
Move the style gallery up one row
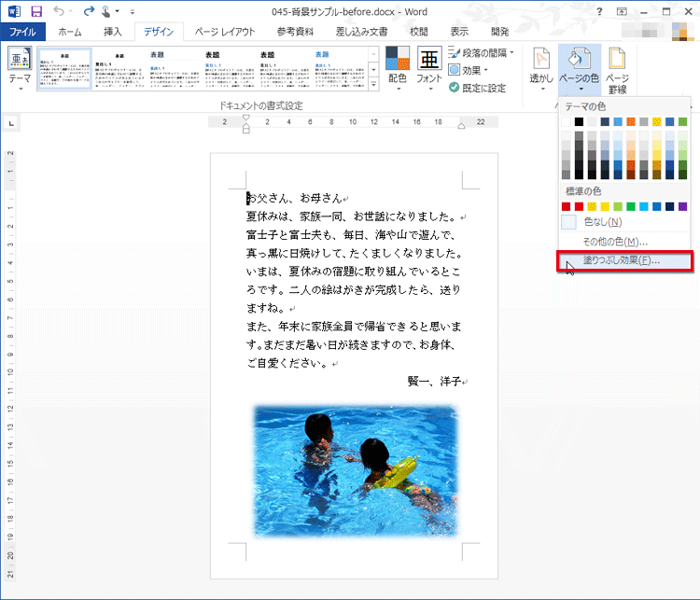coord(373,54)
